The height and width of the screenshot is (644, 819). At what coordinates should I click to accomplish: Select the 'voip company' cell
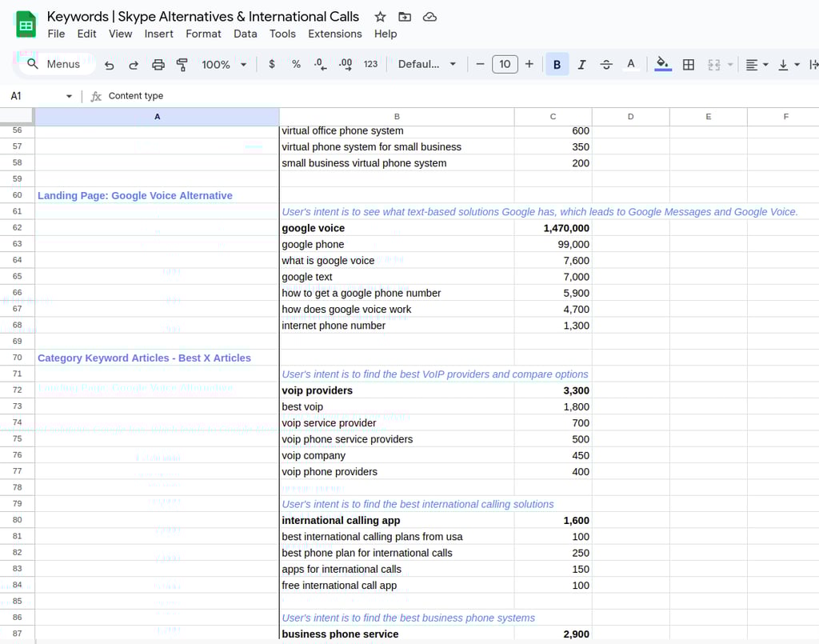tap(397, 455)
